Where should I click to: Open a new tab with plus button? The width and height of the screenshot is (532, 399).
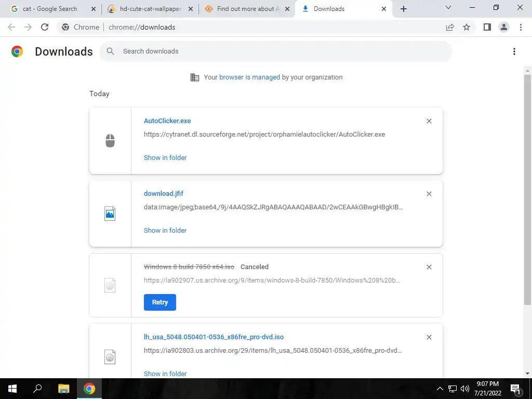(403, 9)
